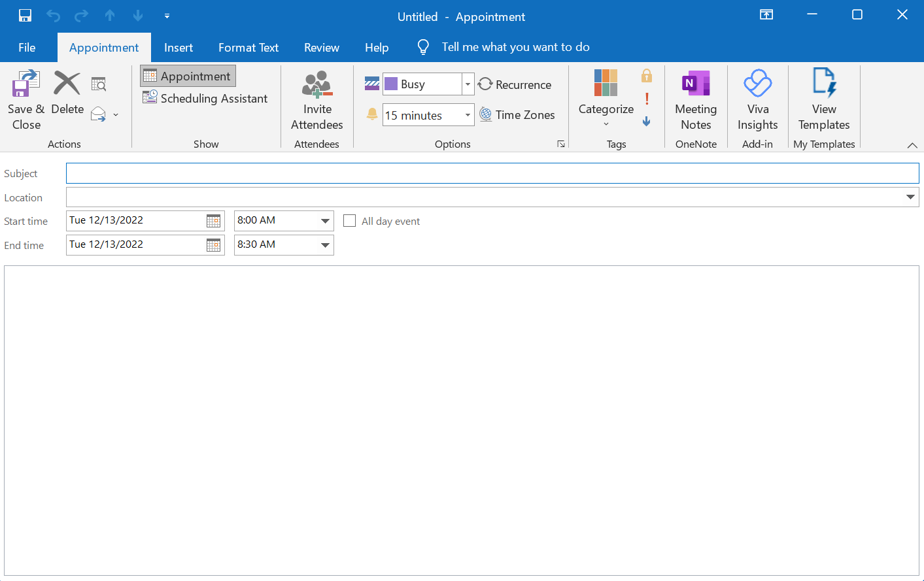
Task: Switch to the Insert ribbon tab
Action: [179, 48]
